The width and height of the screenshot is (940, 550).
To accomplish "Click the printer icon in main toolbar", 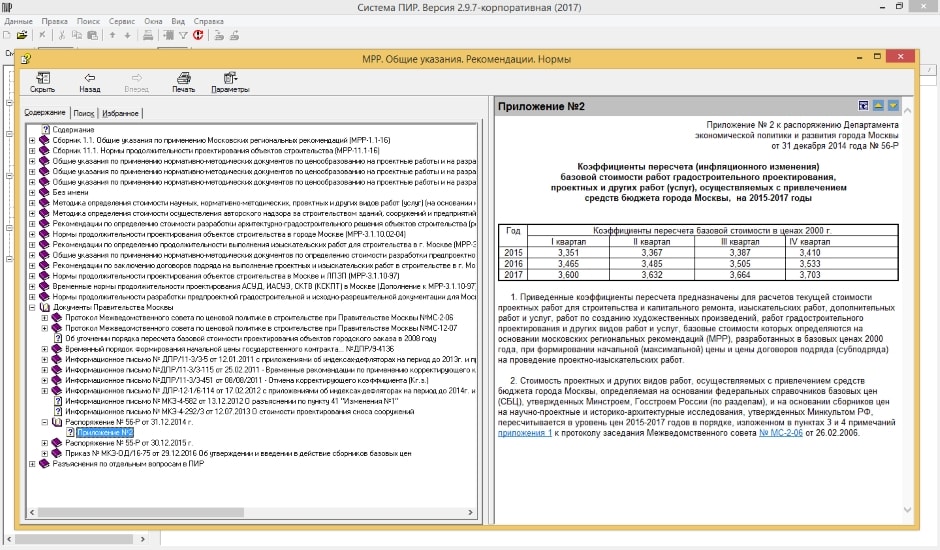I will (x=147, y=35).
